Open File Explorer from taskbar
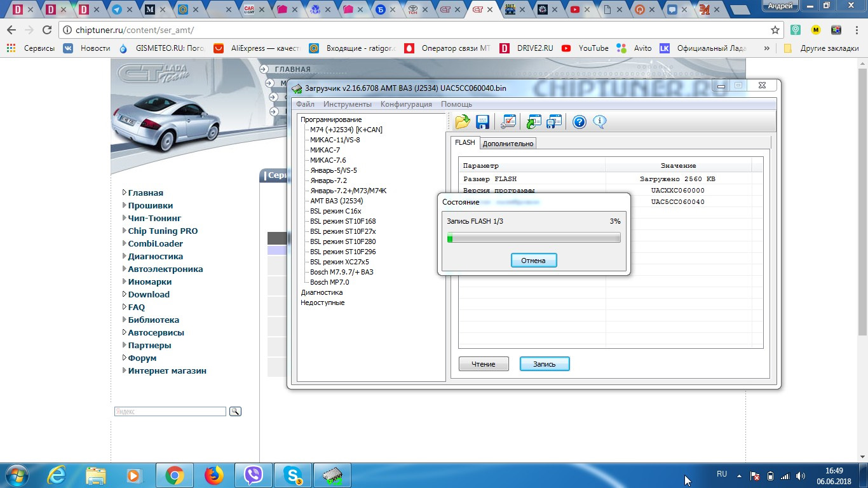 point(96,475)
